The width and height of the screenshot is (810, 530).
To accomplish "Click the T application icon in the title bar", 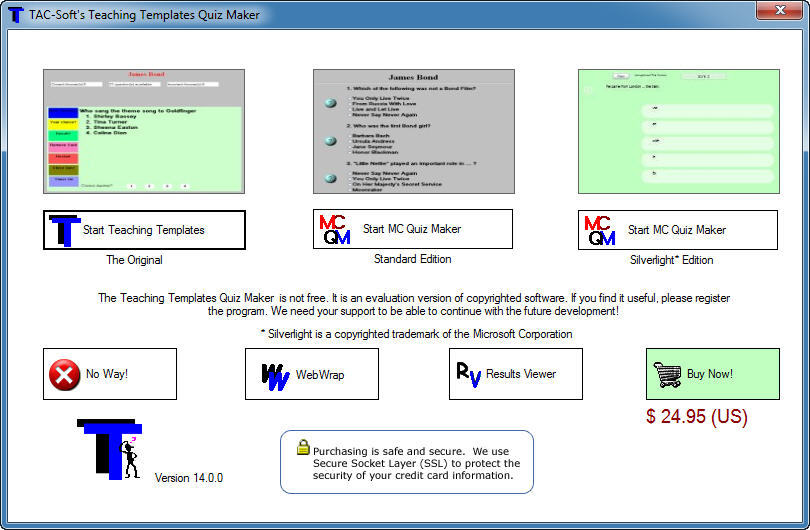I will click(16, 14).
